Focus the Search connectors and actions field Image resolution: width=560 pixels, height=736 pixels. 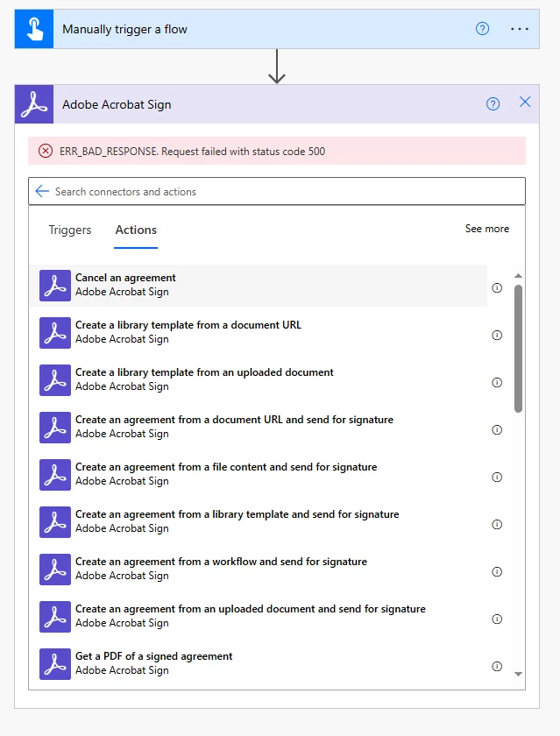pyautogui.click(x=277, y=191)
